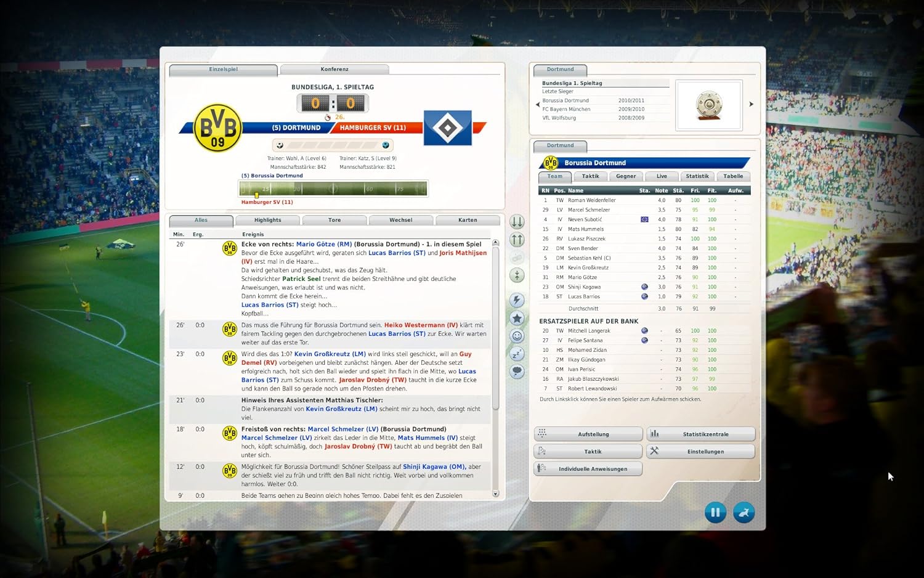Click the championship trophy thumbnail
The width and height of the screenshot is (924, 578).
point(709,105)
